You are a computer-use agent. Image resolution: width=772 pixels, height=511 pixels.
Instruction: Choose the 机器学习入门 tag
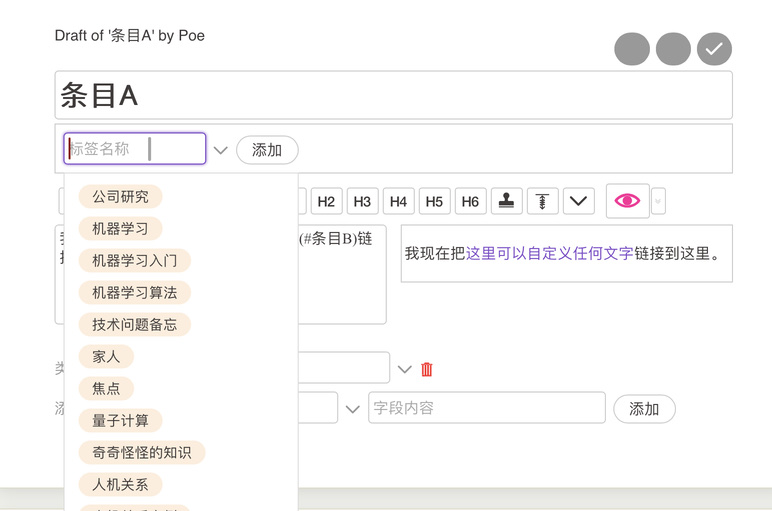[x=134, y=261]
